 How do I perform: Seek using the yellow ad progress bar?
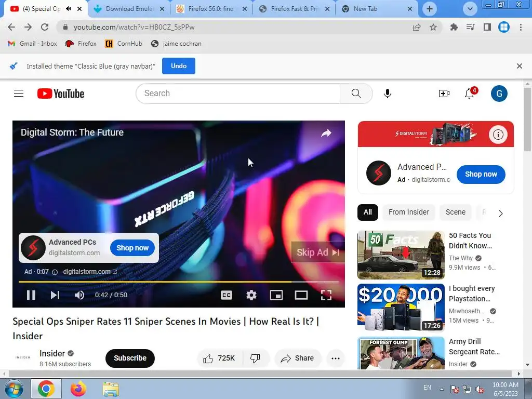179,282
